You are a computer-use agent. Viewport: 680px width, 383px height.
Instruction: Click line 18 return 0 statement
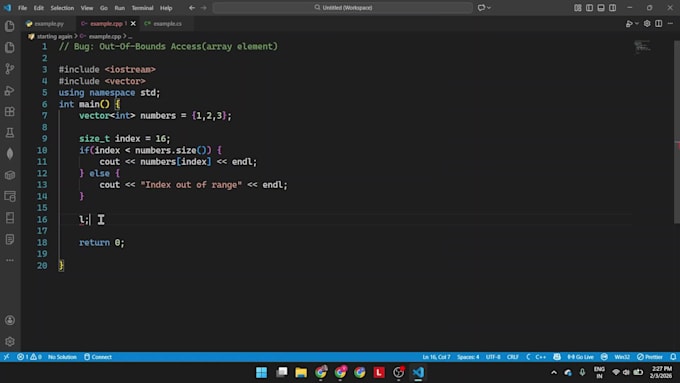point(101,242)
